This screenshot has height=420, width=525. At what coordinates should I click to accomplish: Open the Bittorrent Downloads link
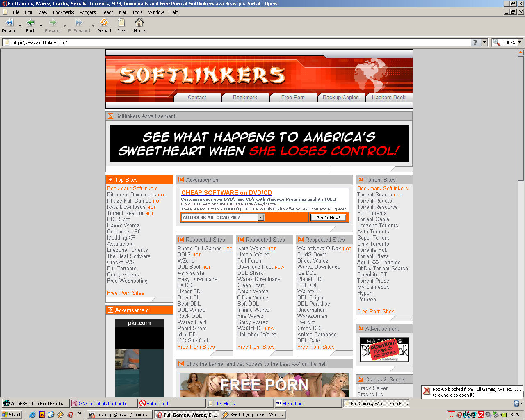point(132,195)
